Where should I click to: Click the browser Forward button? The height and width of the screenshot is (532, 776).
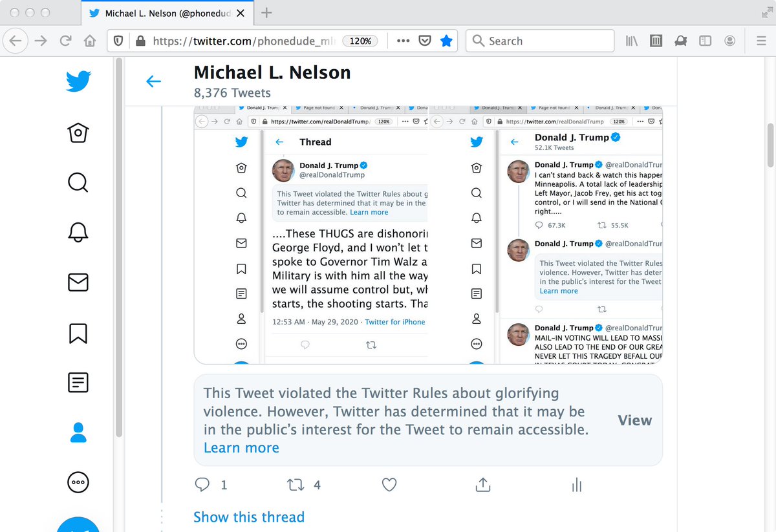(x=40, y=41)
